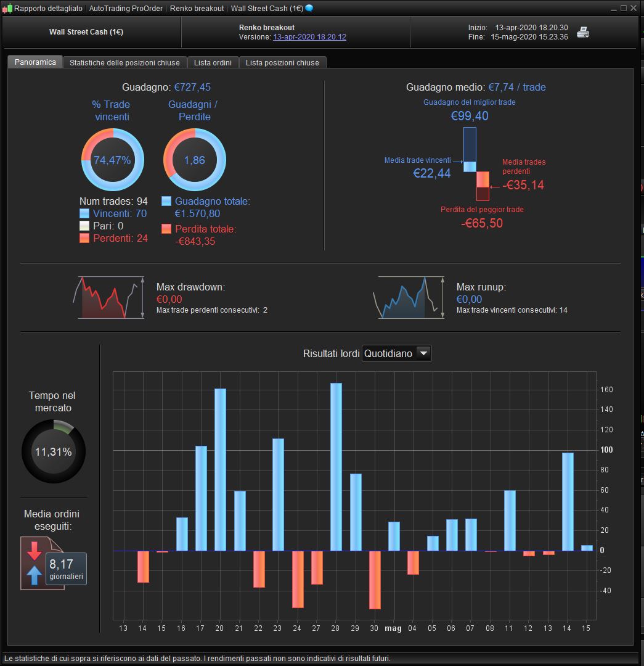The image size is (644, 666).
Task: Click the 8,17 giornalieri value box
Action: tap(66, 569)
